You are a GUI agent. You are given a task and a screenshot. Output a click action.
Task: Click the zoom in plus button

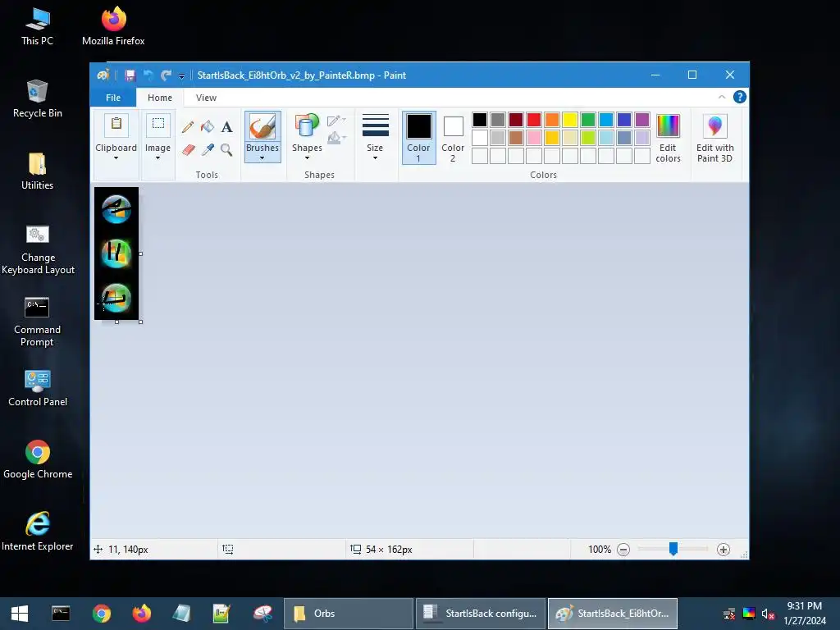[724, 550]
